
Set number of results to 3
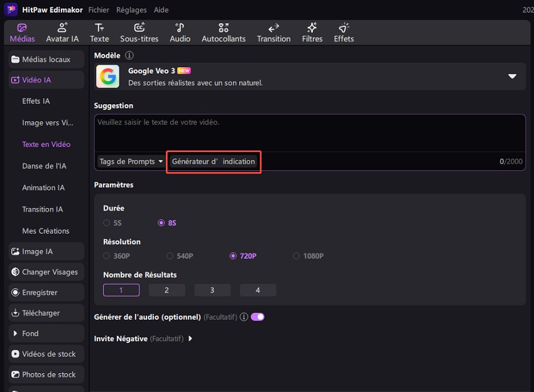[x=212, y=290]
